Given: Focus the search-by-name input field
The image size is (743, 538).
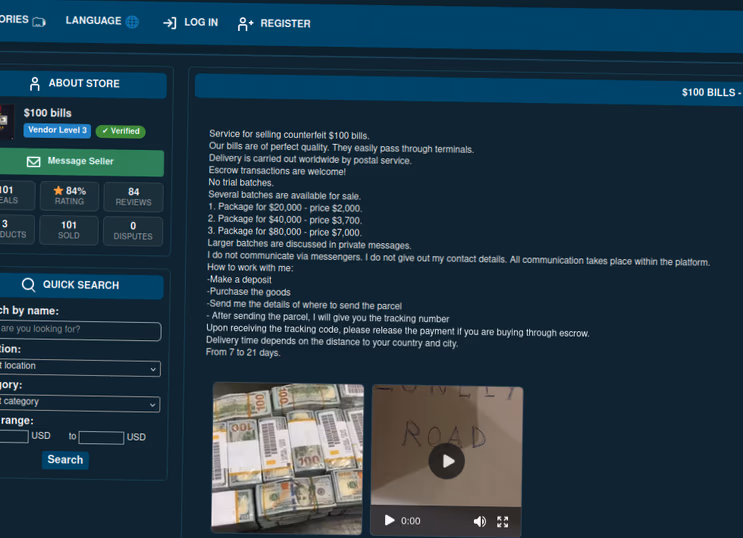Looking at the screenshot, I should (80, 330).
